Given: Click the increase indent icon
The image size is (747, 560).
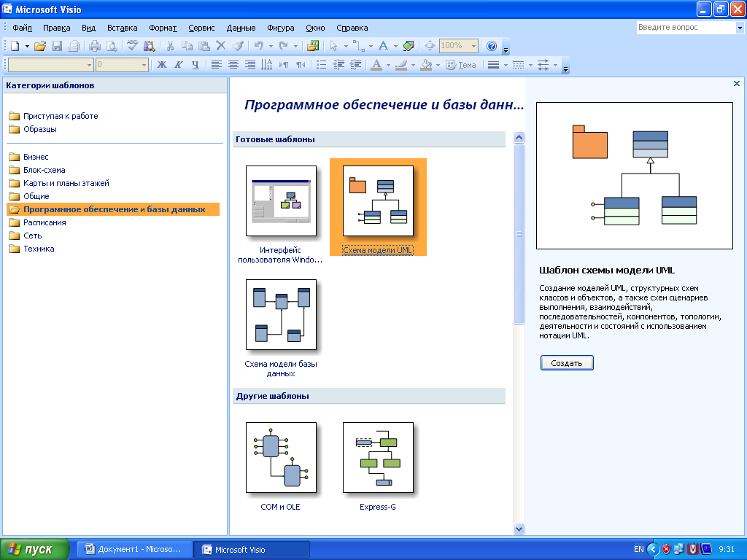Looking at the screenshot, I should [x=355, y=65].
